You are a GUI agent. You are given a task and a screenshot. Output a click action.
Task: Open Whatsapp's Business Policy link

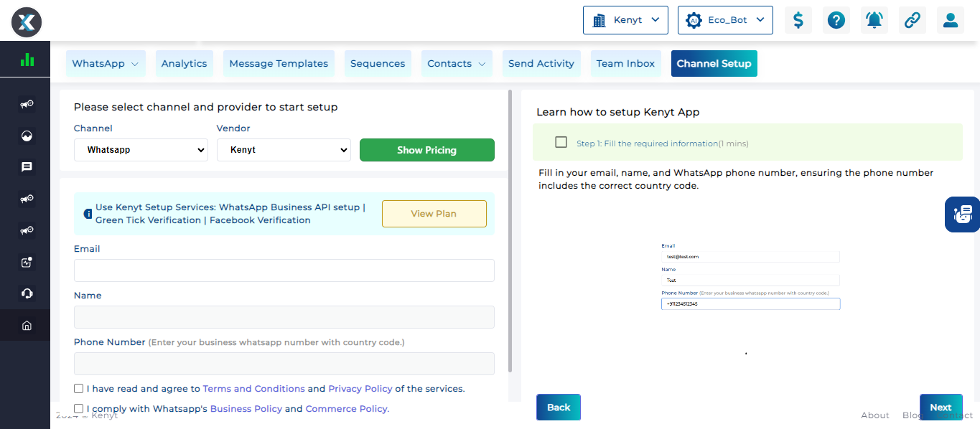coord(246,409)
